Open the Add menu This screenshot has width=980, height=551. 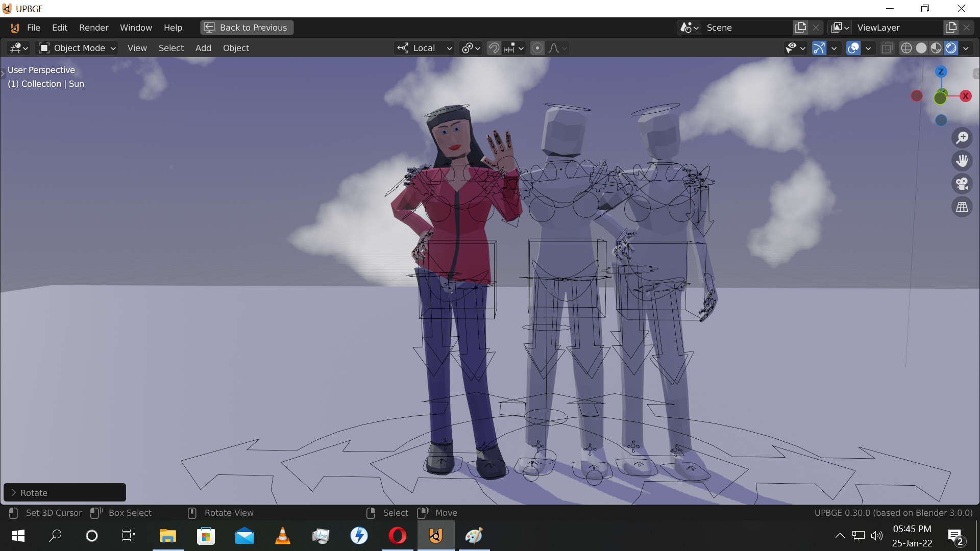pos(203,48)
